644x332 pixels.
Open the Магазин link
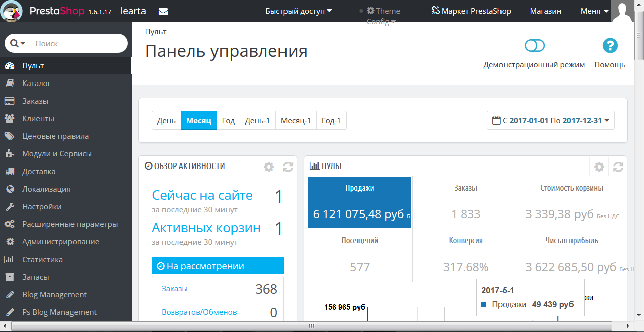[x=546, y=11]
